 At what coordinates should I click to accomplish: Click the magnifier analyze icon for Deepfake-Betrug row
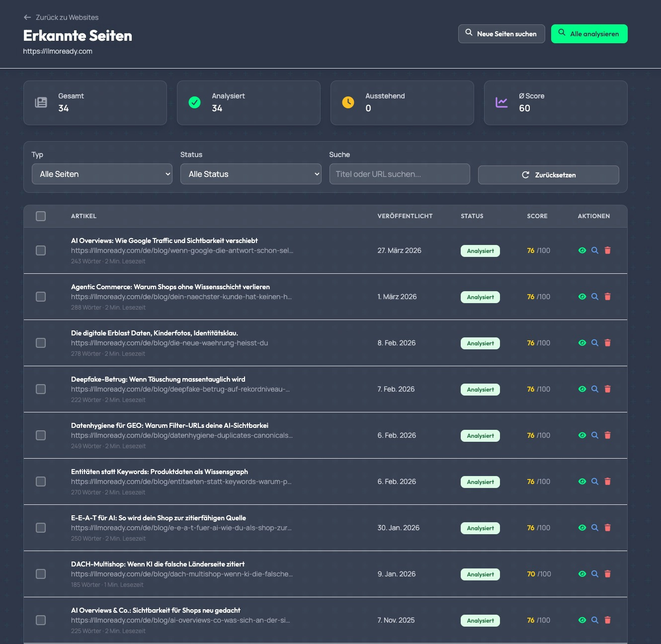595,389
